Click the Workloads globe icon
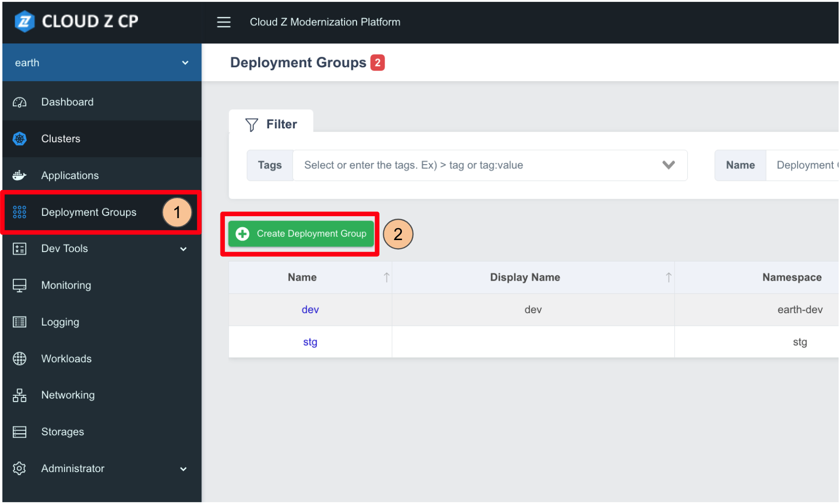Image resolution: width=840 pixels, height=504 pixels. point(20,359)
